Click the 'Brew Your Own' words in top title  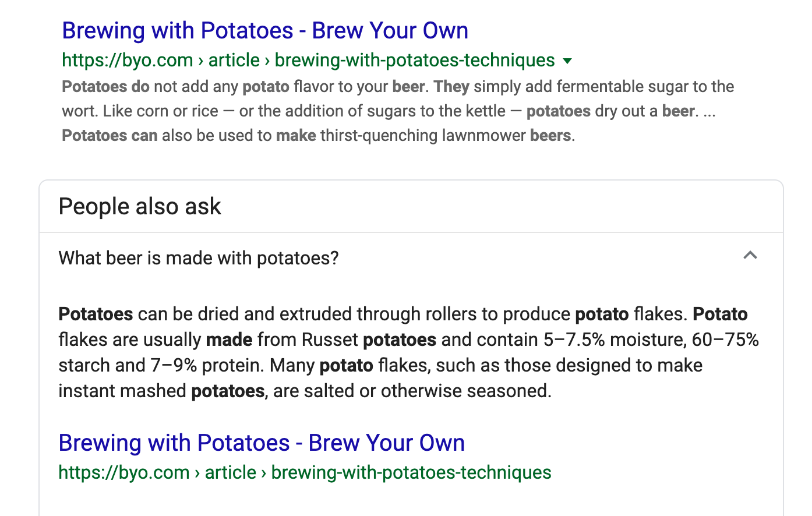pyautogui.click(x=390, y=31)
